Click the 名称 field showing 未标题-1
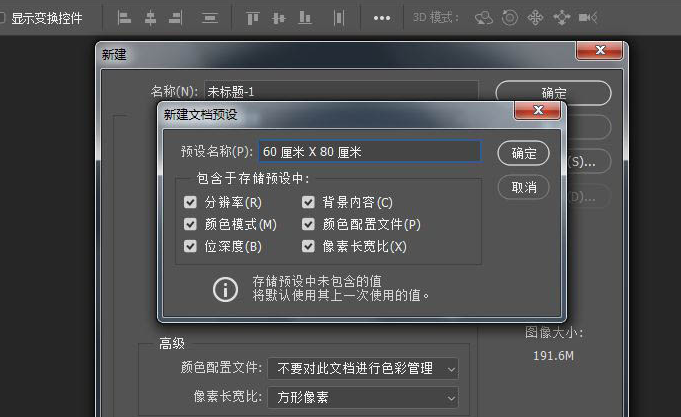Viewport: 681px width, 417px height. point(340,92)
